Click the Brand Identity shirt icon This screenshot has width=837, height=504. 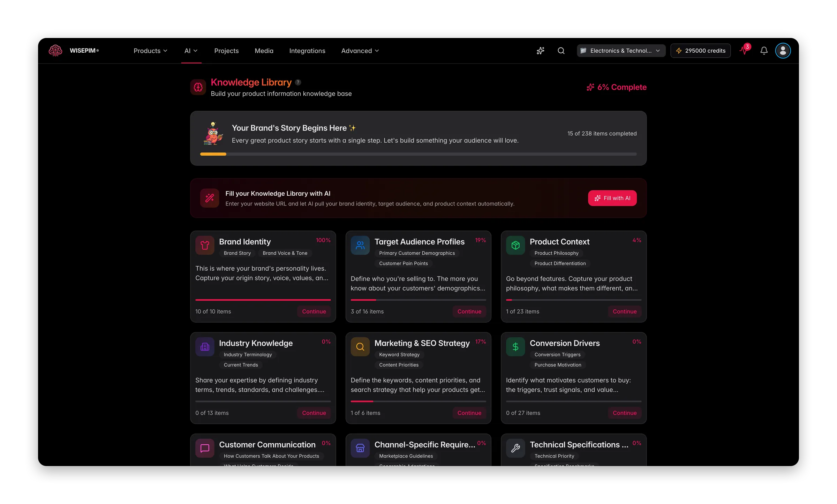[x=205, y=245]
